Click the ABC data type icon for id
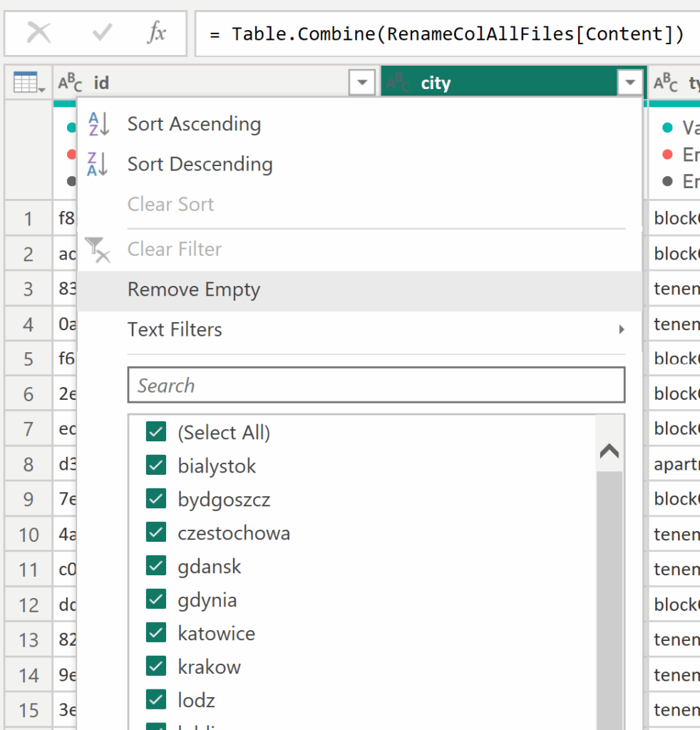 point(70,83)
